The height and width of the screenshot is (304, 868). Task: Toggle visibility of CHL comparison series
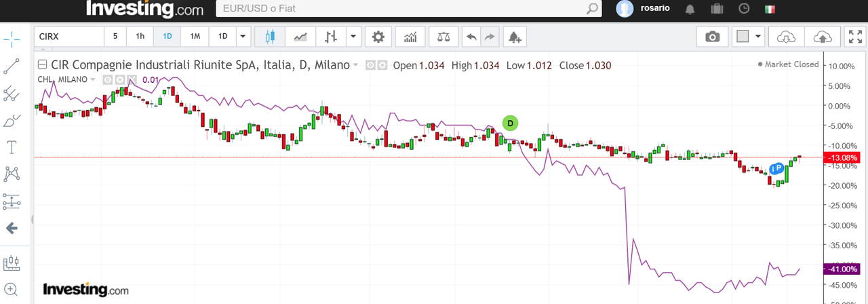pos(107,79)
